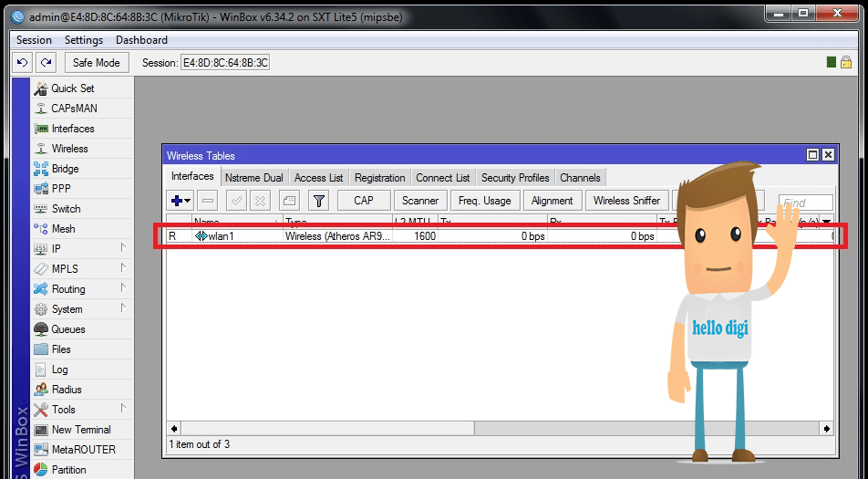Switch to the Channels tab
Image resolution: width=868 pixels, height=479 pixels.
click(580, 178)
